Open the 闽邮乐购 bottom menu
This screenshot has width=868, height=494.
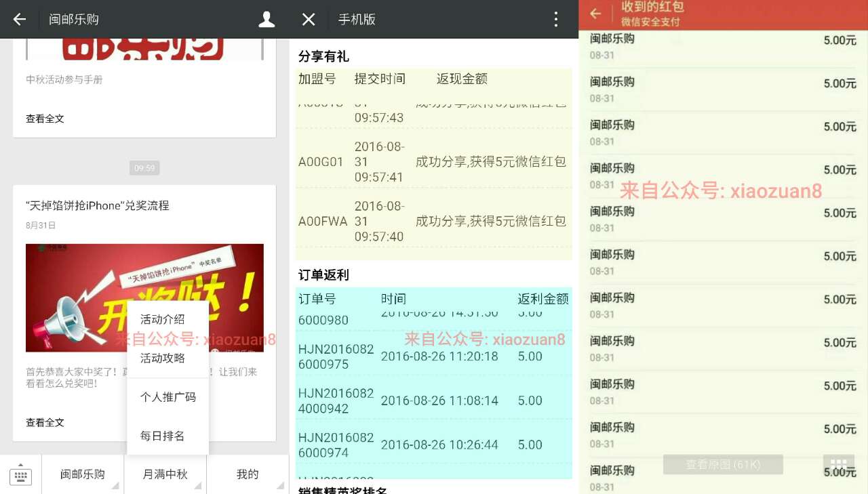[x=83, y=474]
